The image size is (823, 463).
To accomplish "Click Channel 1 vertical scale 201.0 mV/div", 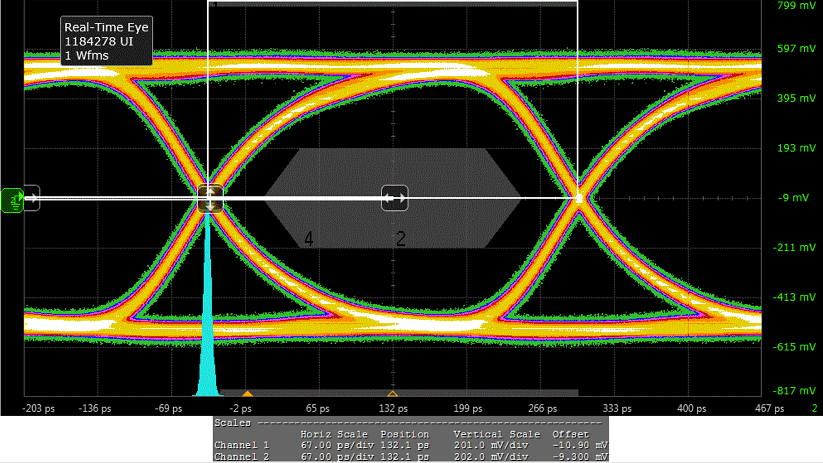I will pyautogui.click(x=491, y=445).
